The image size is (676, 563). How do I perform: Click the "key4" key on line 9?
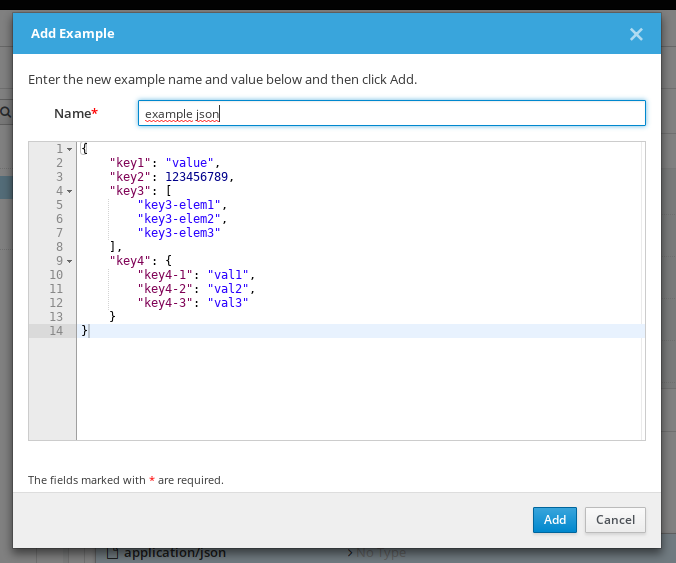click(x=130, y=261)
